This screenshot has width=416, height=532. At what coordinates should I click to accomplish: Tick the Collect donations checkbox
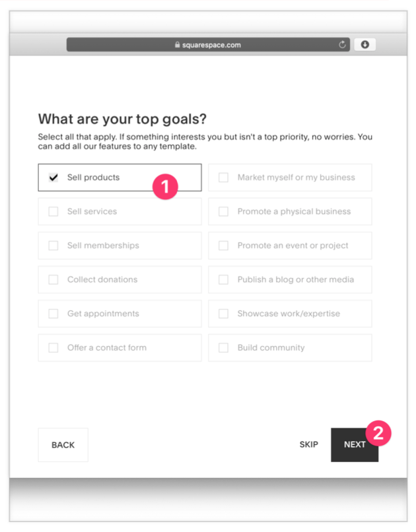pyautogui.click(x=53, y=280)
